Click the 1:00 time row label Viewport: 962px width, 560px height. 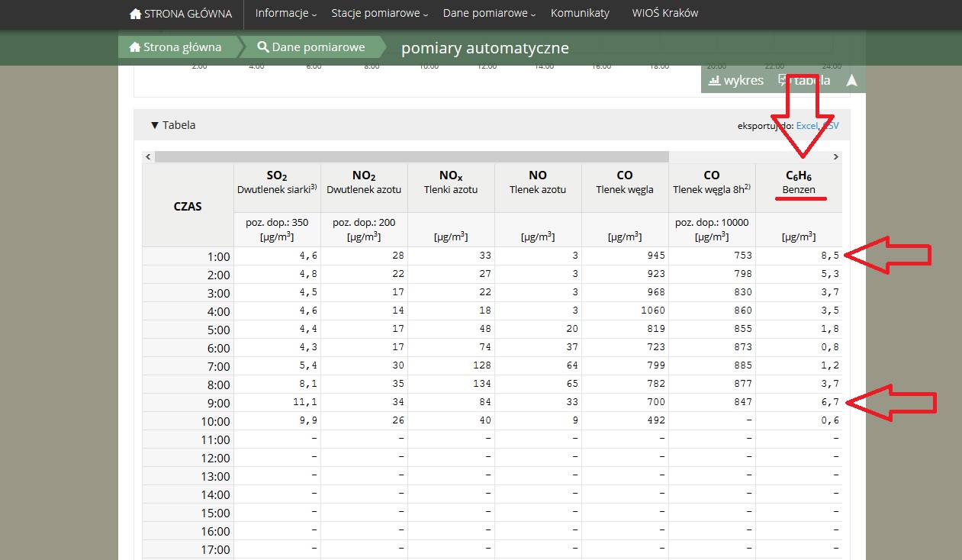coord(218,256)
